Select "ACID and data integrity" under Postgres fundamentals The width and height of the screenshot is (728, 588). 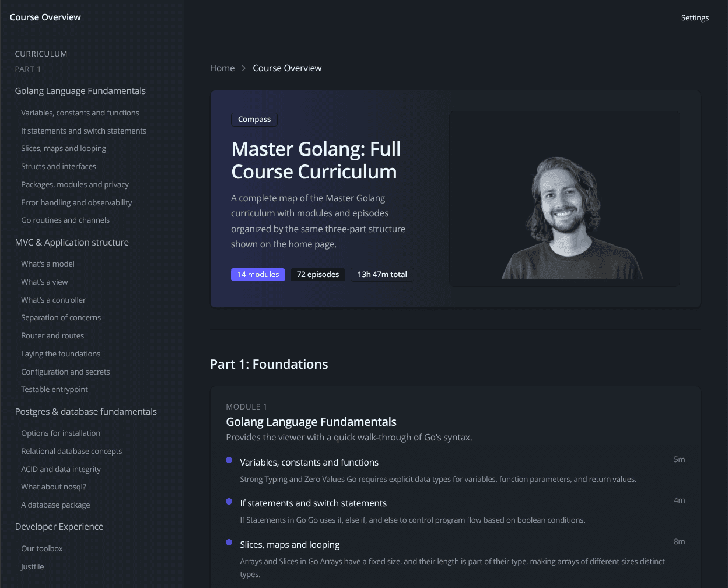(x=61, y=469)
